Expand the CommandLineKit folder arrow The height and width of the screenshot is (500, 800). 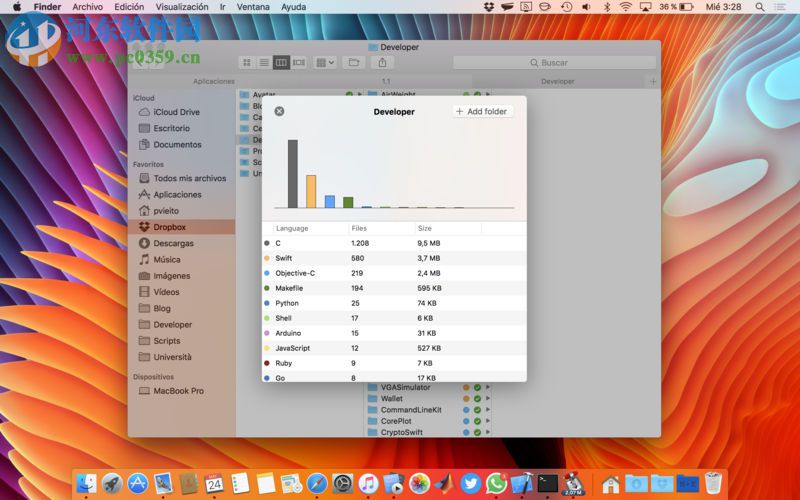(488, 410)
